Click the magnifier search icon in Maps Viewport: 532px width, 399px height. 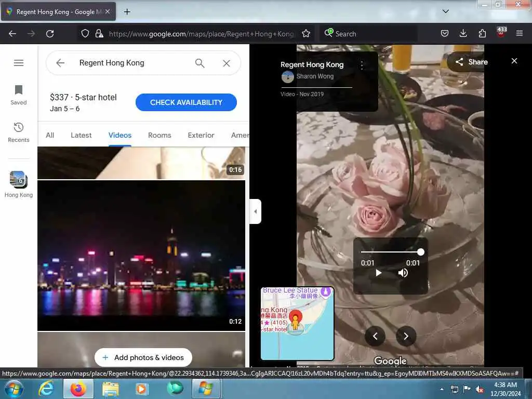point(200,63)
